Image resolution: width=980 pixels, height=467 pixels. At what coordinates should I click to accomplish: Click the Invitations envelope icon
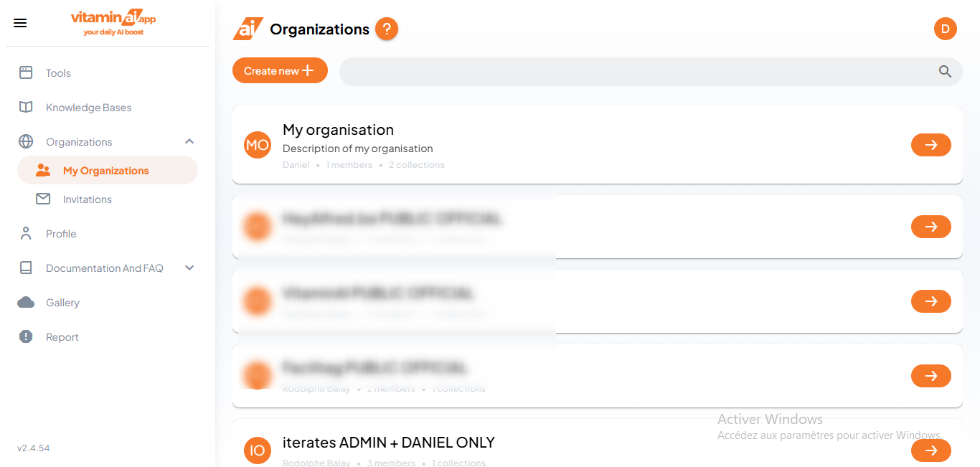tap(44, 199)
